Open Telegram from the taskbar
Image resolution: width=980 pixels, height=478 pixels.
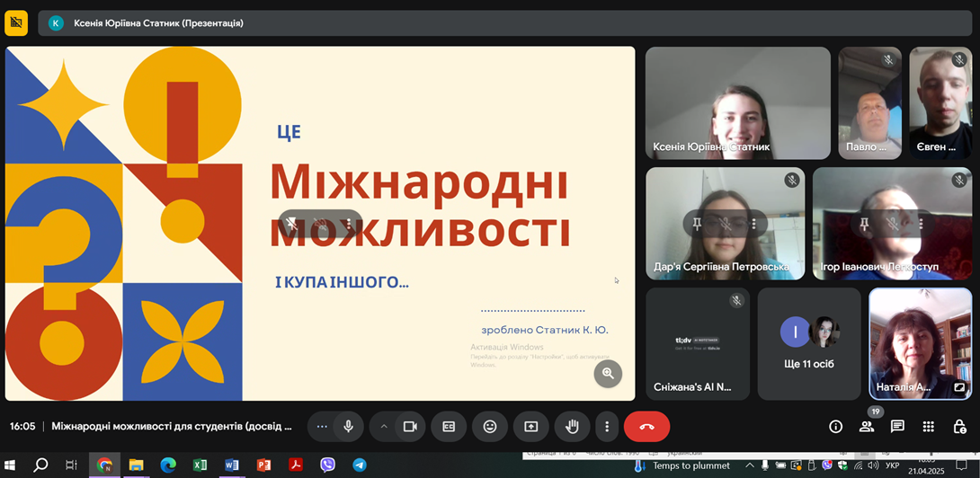coord(360,465)
